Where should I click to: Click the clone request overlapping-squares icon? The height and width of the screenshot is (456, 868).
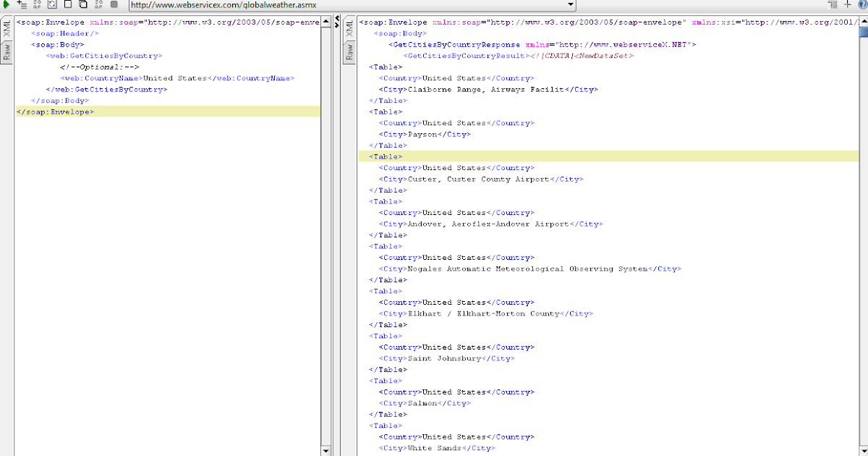(x=82, y=4)
